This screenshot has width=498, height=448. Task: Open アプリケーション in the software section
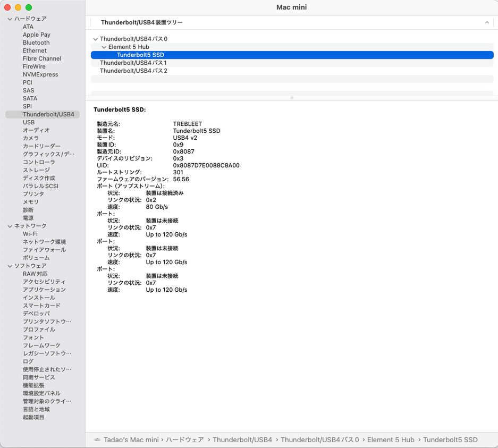pos(44,290)
